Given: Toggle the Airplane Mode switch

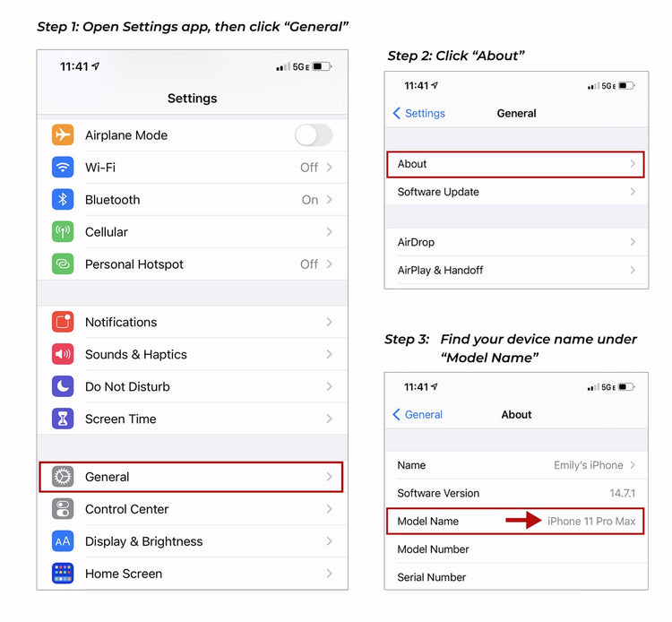Looking at the screenshot, I should pos(313,135).
